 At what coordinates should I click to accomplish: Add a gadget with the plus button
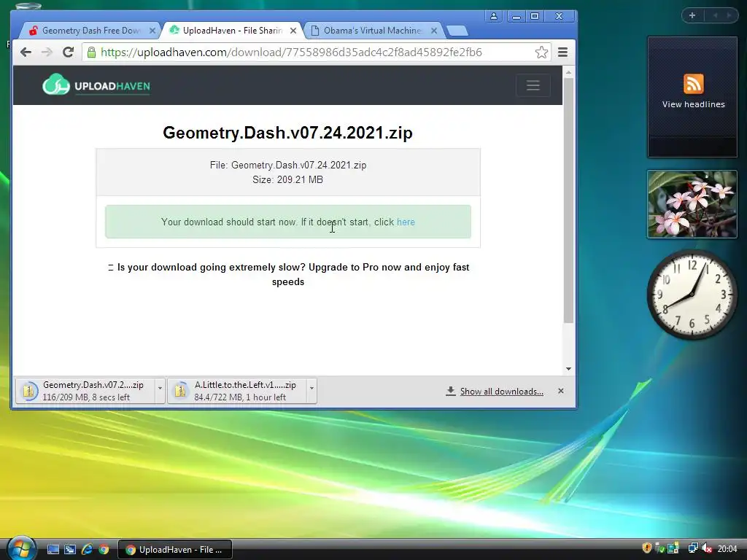point(692,15)
